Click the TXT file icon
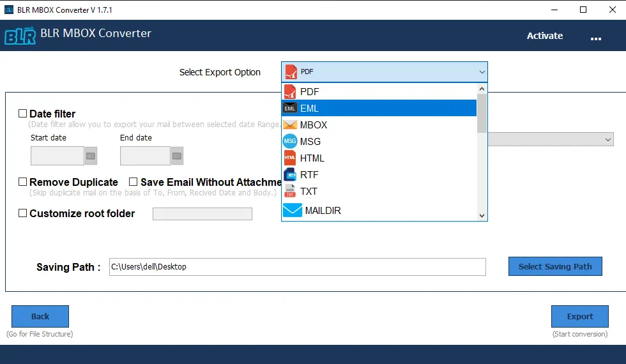The width and height of the screenshot is (626, 364). click(290, 191)
